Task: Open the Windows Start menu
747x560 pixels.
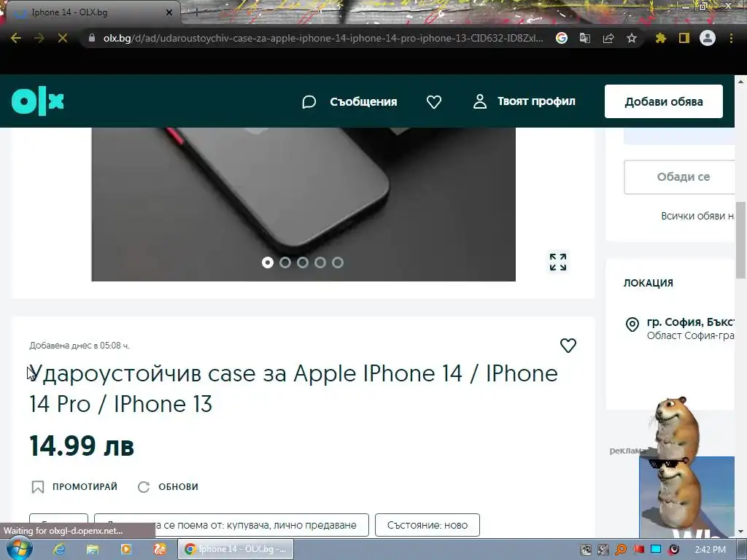Action: pos(18,548)
